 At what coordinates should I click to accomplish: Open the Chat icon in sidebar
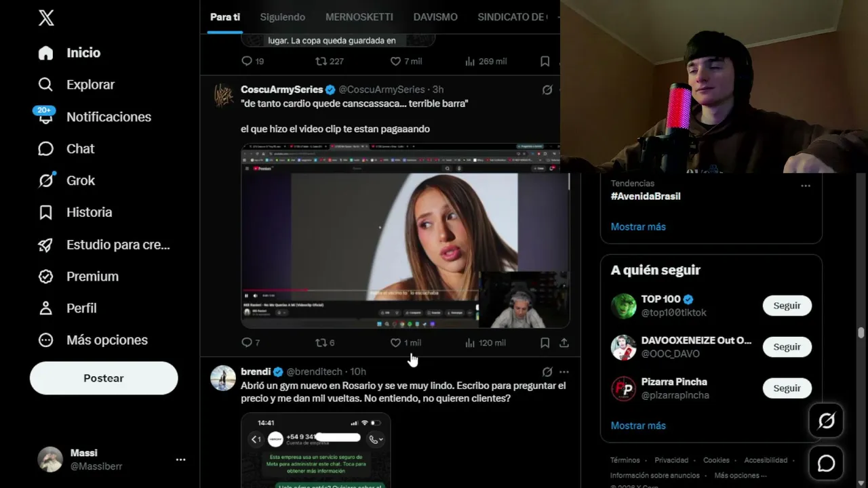click(x=45, y=148)
